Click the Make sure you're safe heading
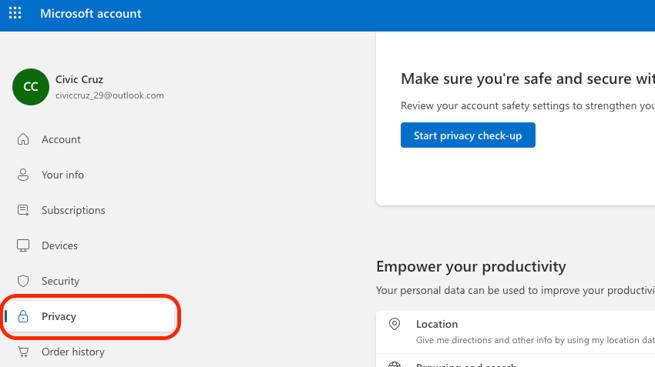655x367 pixels. (x=528, y=78)
